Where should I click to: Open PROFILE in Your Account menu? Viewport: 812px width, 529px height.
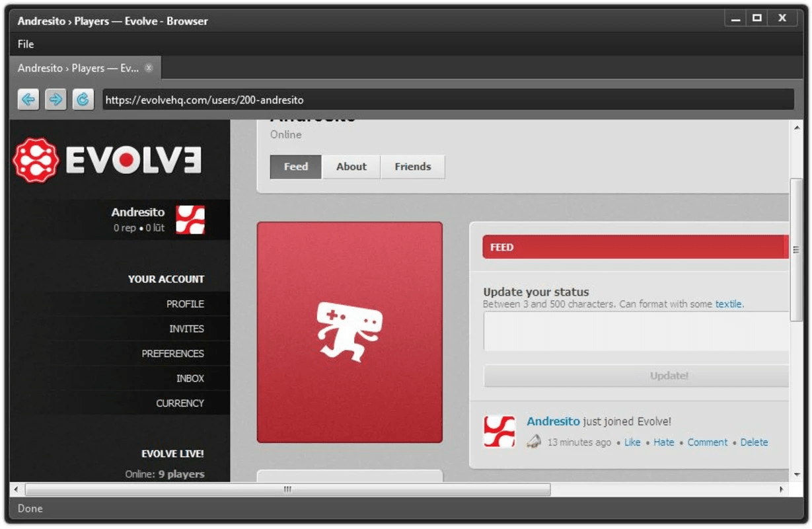point(185,304)
